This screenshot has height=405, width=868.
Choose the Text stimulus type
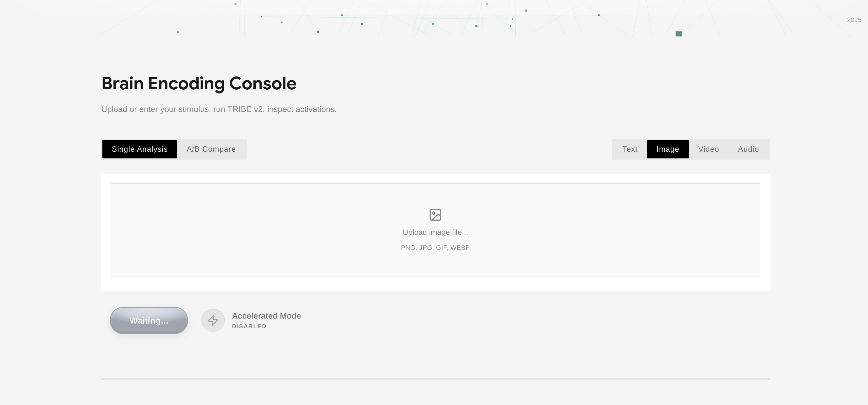[x=629, y=149]
